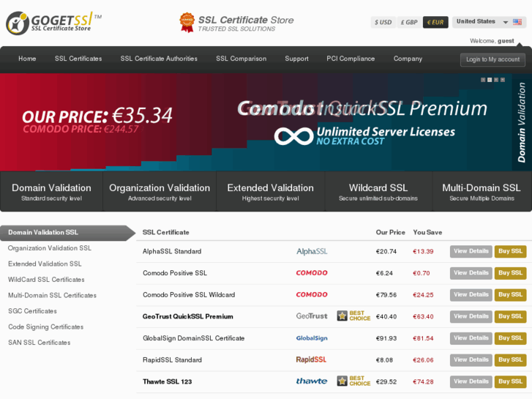Buy SSL for GlobalSign DomainSSL Certificate

click(510, 338)
